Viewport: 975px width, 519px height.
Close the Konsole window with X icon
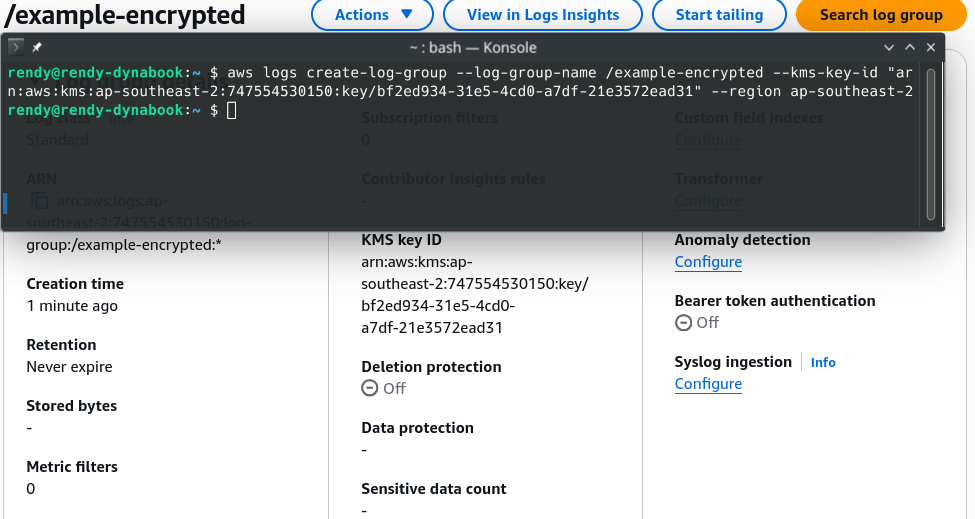pyautogui.click(x=931, y=47)
